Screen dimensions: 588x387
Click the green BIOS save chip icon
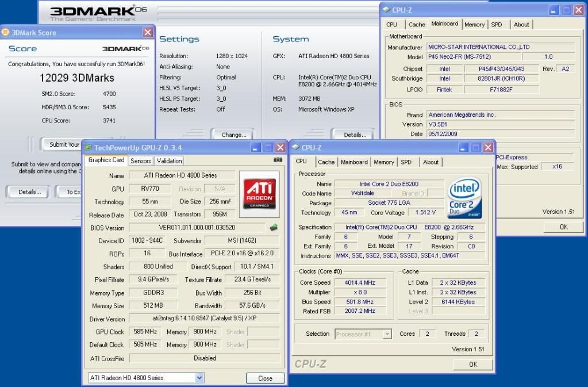pos(274,227)
